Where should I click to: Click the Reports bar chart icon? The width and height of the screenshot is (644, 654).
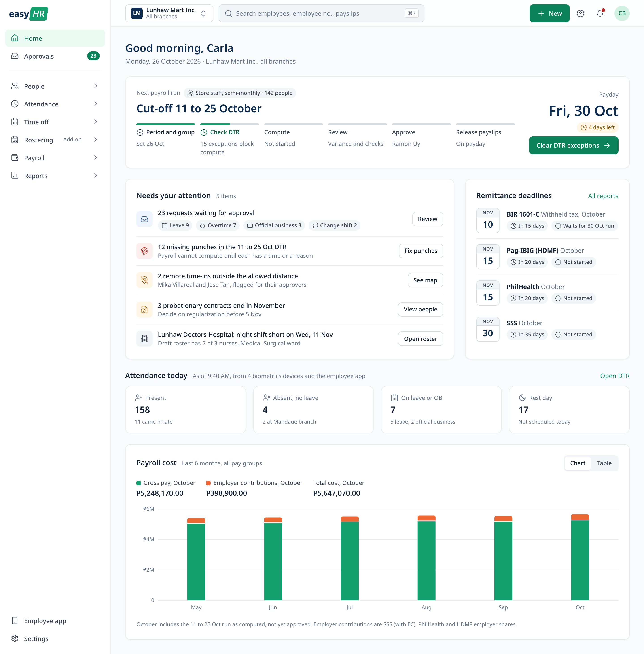tap(15, 176)
